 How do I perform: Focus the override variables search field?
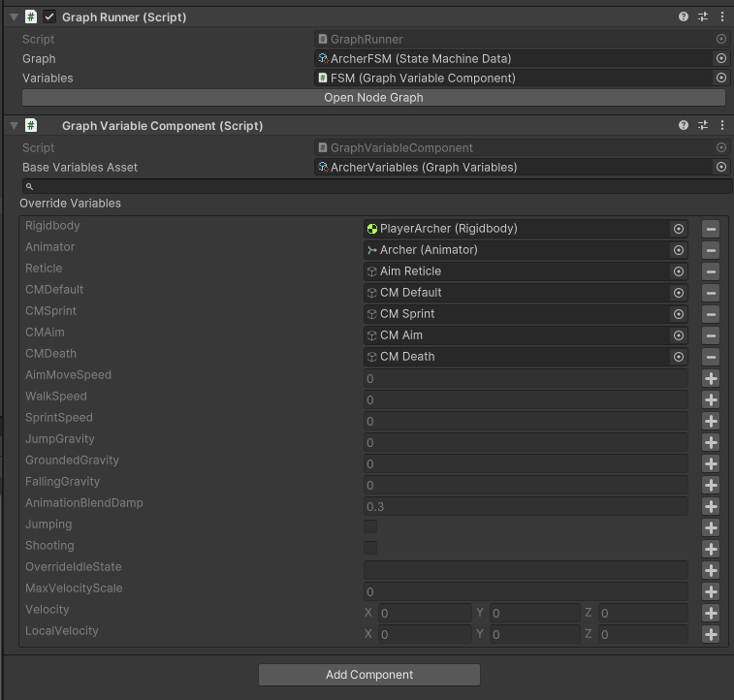[x=377, y=186]
